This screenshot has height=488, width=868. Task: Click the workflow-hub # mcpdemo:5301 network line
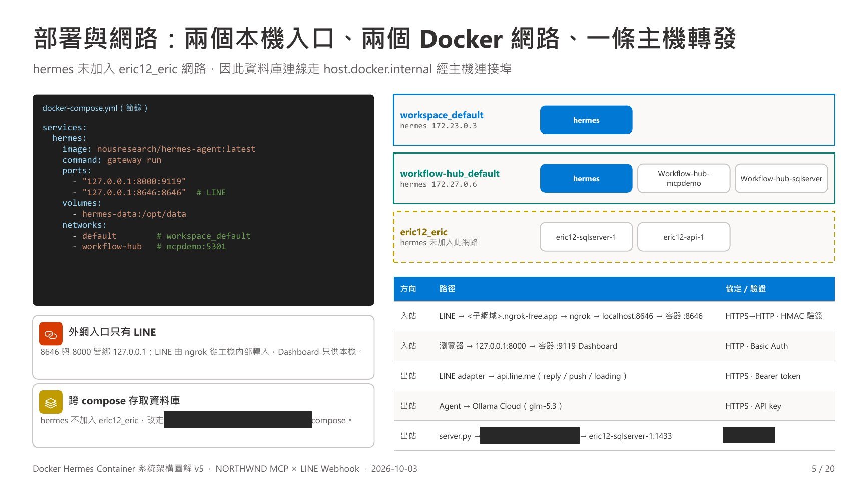(x=149, y=246)
